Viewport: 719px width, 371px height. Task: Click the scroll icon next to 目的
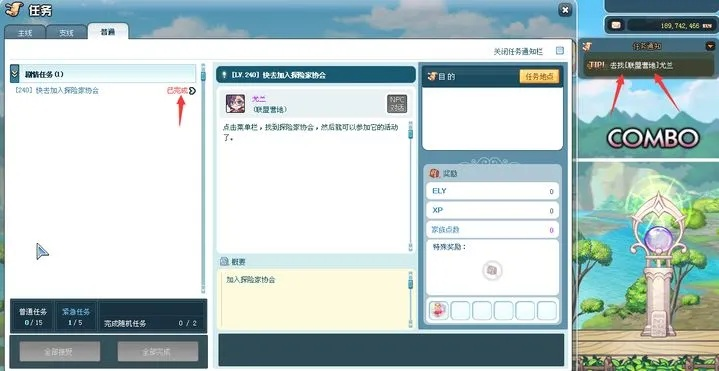click(x=432, y=77)
